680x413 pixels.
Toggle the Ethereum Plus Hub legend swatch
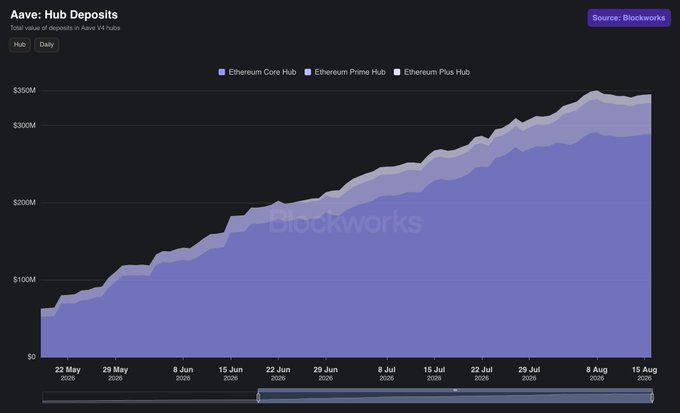pos(397,72)
